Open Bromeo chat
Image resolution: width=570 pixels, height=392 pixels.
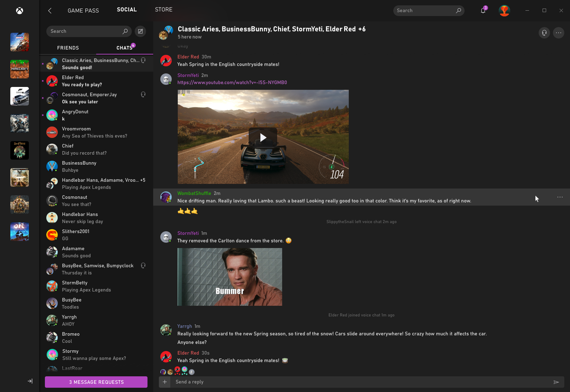coord(96,337)
